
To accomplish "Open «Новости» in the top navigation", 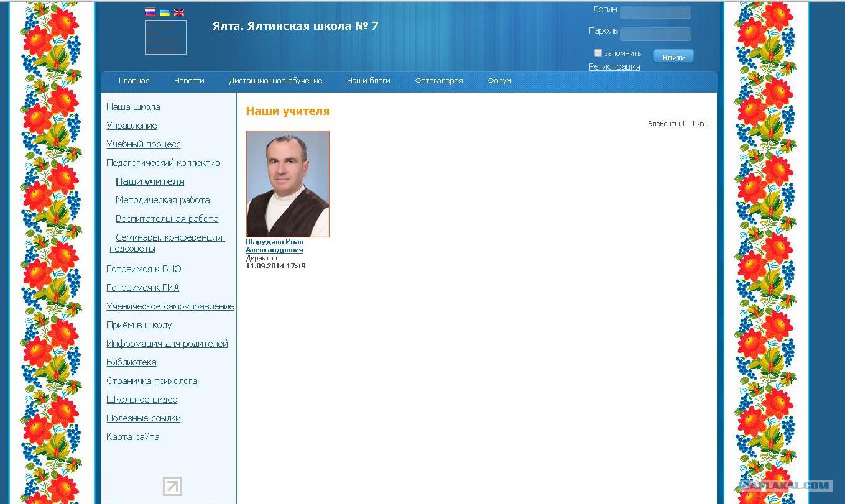I will click(189, 81).
